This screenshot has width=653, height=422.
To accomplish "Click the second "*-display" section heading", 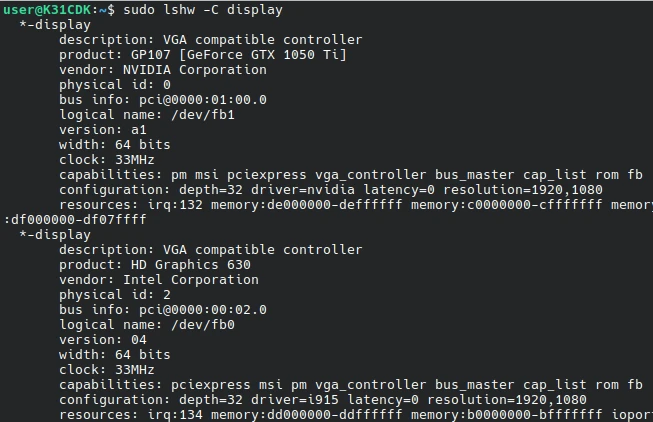I will click(x=55, y=235).
